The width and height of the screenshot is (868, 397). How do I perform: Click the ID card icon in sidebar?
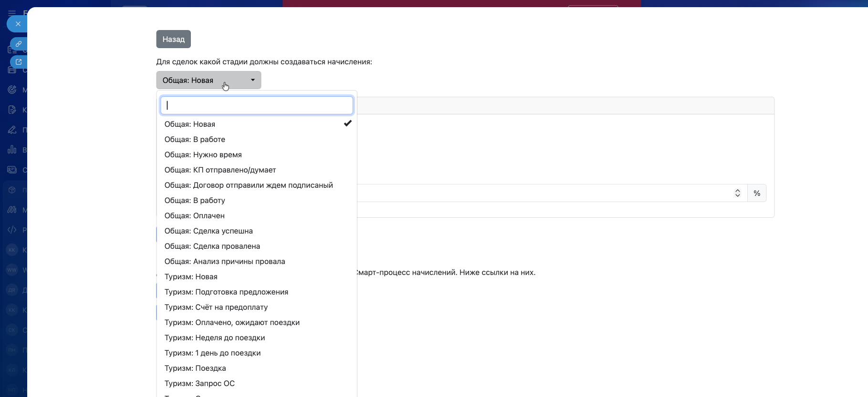point(12,170)
